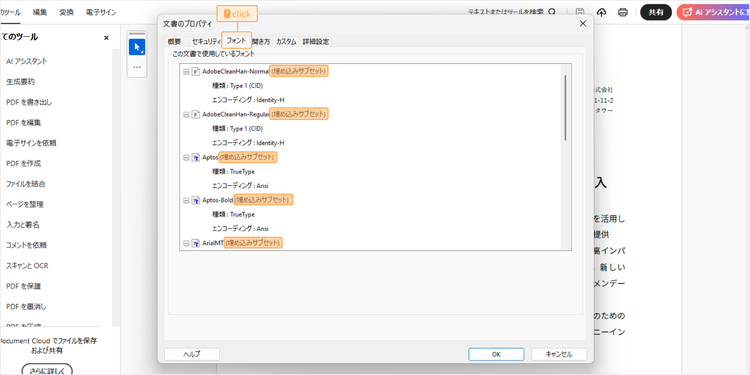
Task: Open AI アシスタント in tools list
Action: coord(27,61)
